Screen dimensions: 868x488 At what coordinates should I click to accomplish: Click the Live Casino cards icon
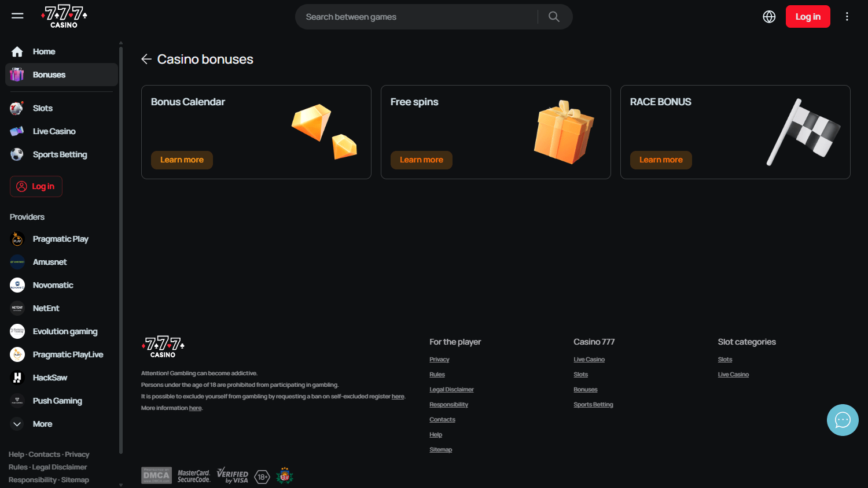[x=17, y=131]
